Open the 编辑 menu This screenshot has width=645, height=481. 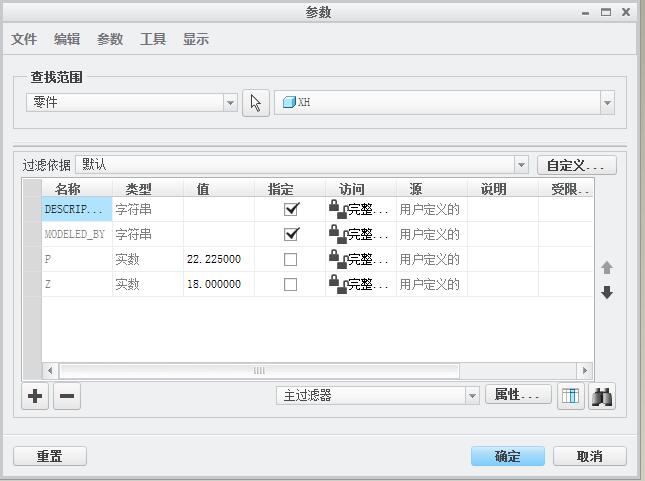click(67, 40)
